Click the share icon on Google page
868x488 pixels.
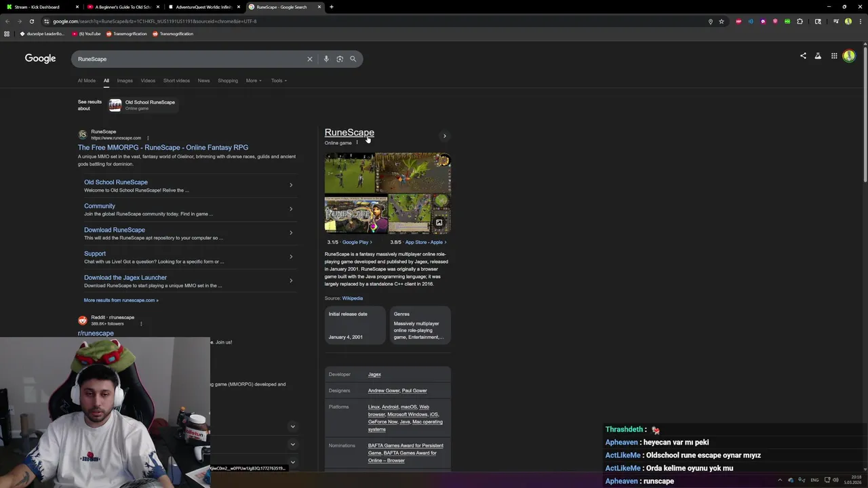(803, 56)
